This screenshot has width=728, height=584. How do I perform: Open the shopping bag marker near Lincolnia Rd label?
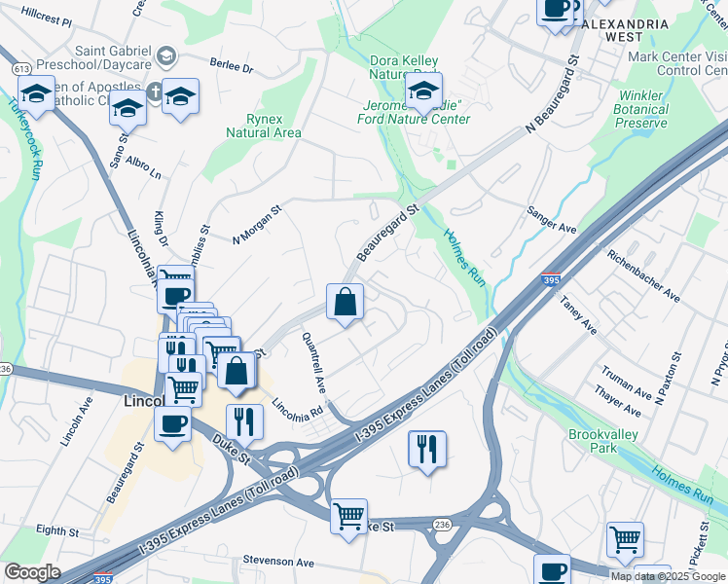pos(237,372)
